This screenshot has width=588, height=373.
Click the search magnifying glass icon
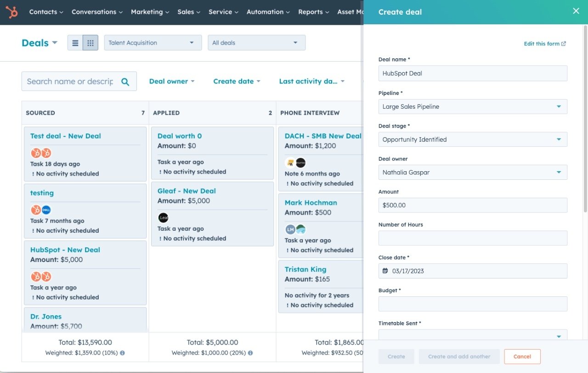click(125, 81)
